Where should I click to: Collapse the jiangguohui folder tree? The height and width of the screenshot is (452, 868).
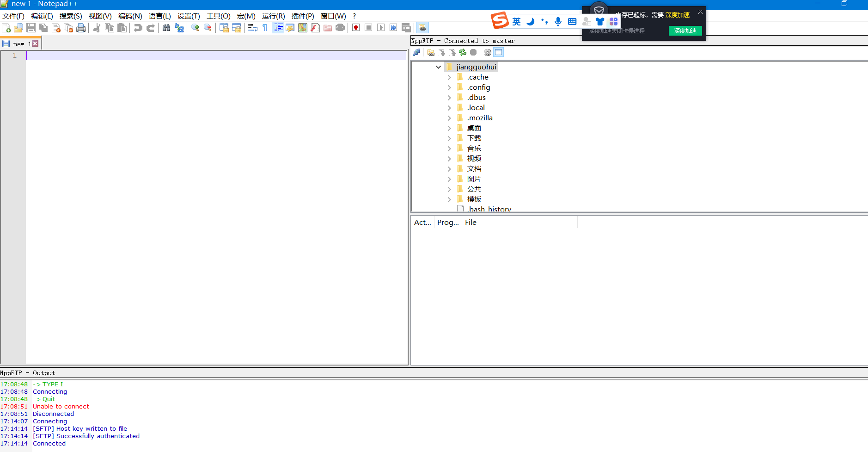(438, 67)
